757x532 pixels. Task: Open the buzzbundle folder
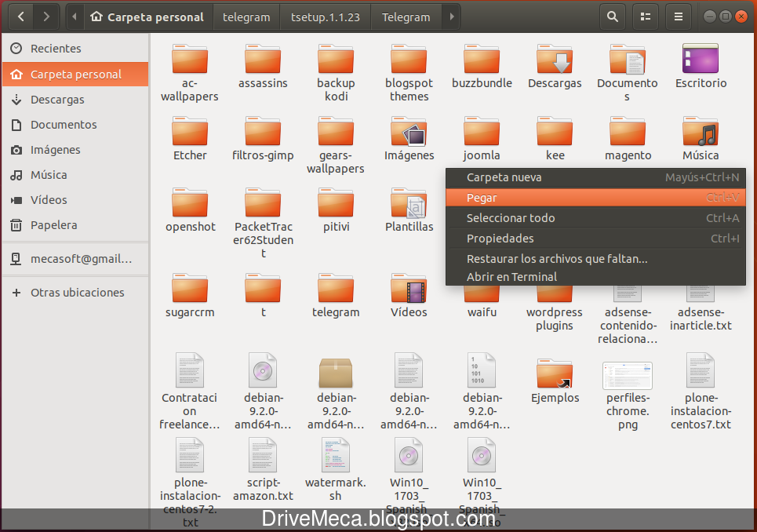pos(482,60)
